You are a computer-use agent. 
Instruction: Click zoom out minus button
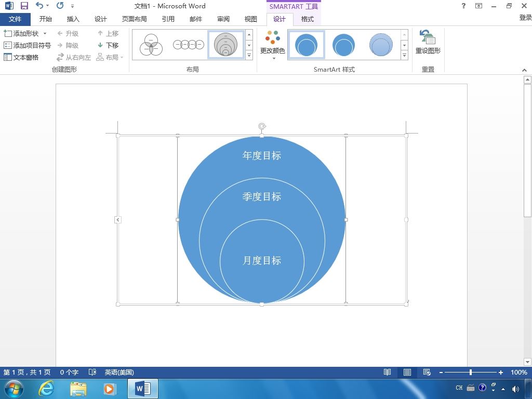441,373
